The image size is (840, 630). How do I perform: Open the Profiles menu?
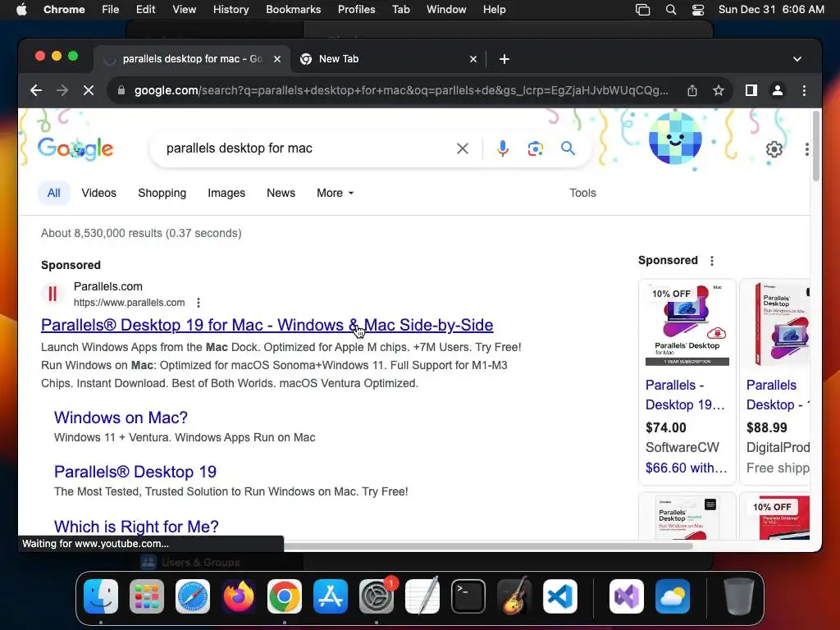(x=356, y=10)
